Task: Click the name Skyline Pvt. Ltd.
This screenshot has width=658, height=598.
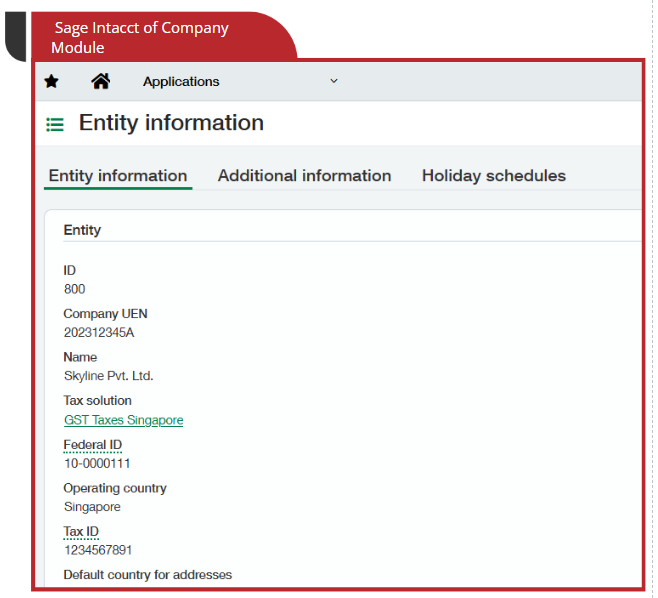Action: tap(108, 376)
